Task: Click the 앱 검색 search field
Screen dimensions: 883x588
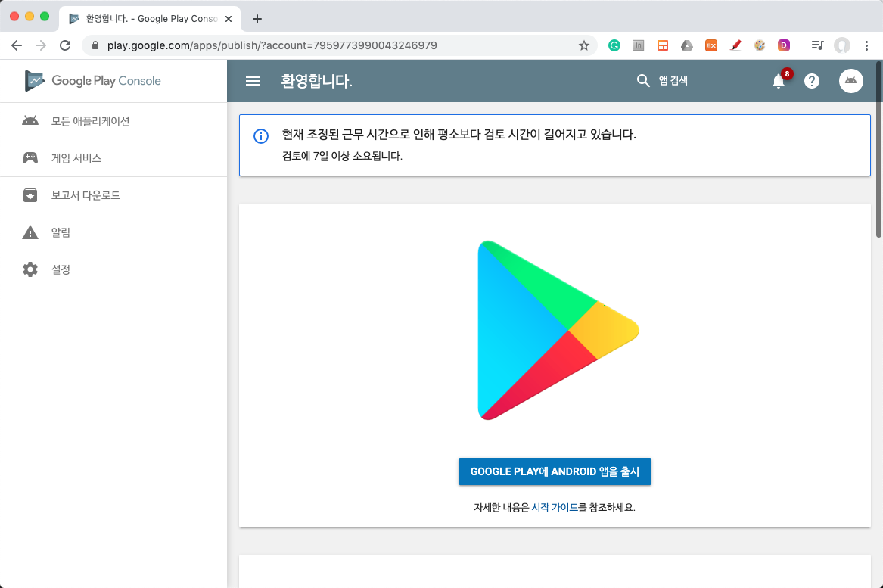Action: (673, 80)
